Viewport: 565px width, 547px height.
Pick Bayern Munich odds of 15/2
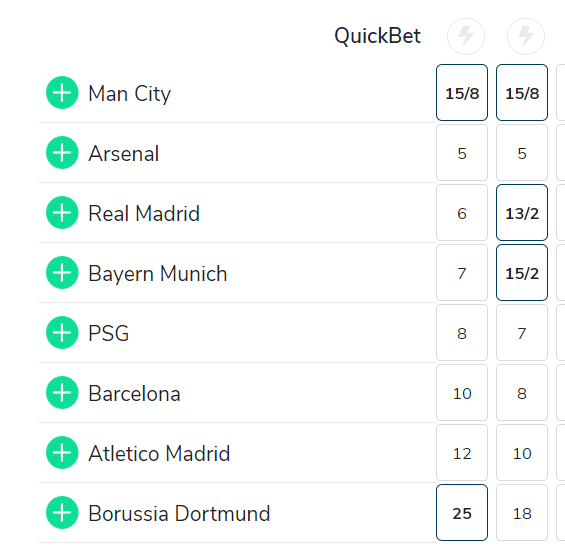point(522,272)
